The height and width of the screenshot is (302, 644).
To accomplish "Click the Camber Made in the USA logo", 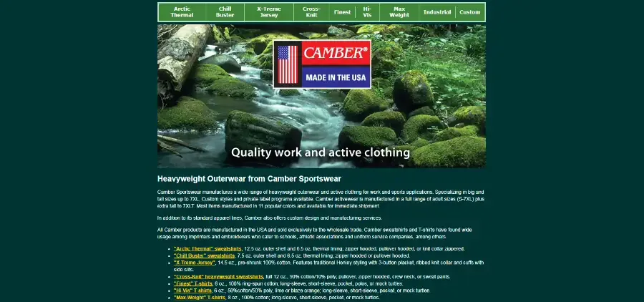I will (x=322, y=64).
